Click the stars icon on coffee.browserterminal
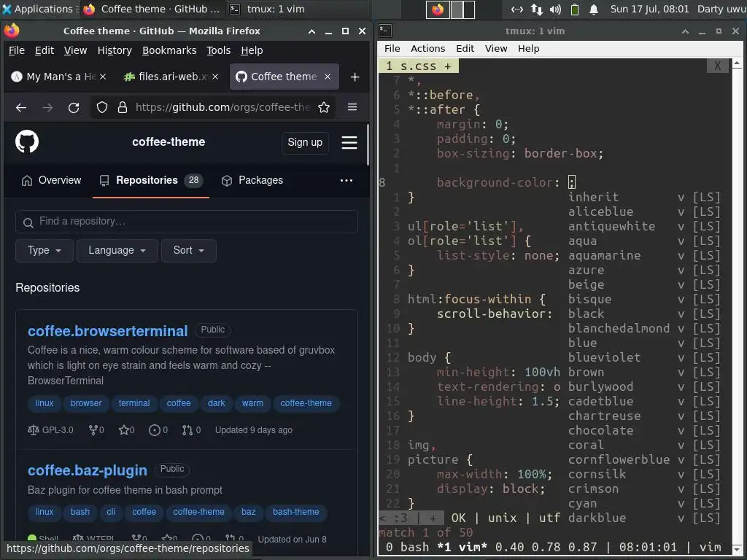The image size is (747, 560). click(124, 430)
